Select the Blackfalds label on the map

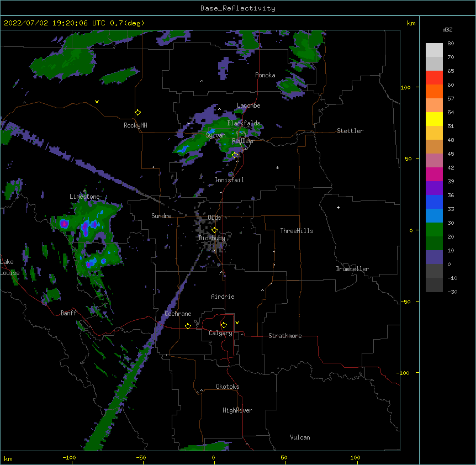coord(244,123)
